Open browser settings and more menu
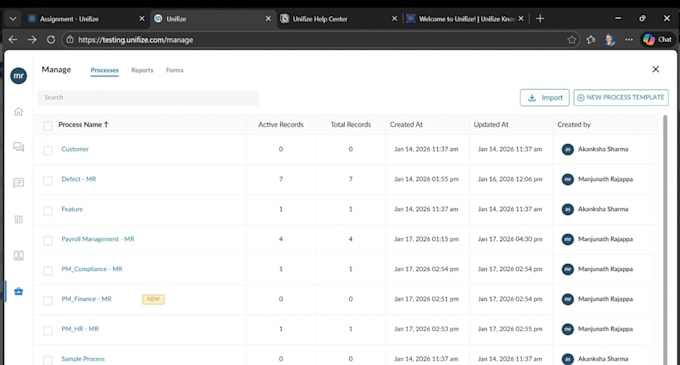Image resolution: width=680 pixels, height=365 pixels. 629,40
